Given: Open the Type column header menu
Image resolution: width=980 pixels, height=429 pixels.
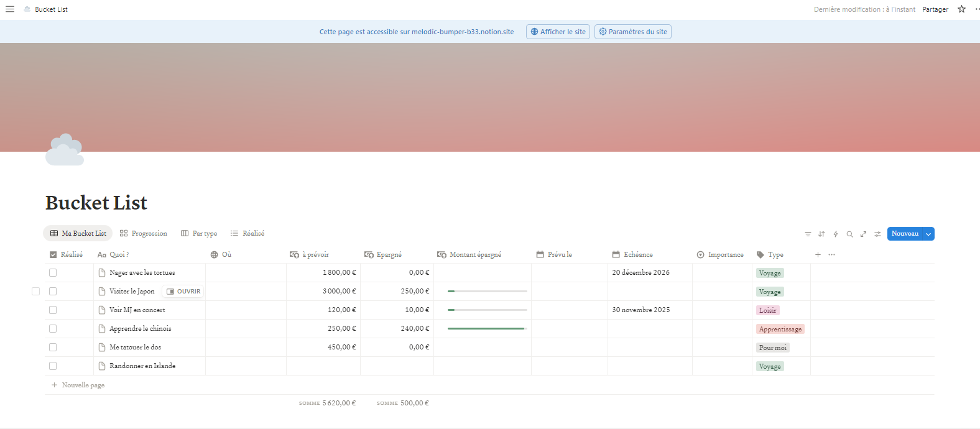Looking at the screenshot, I should tap(781, 254).
